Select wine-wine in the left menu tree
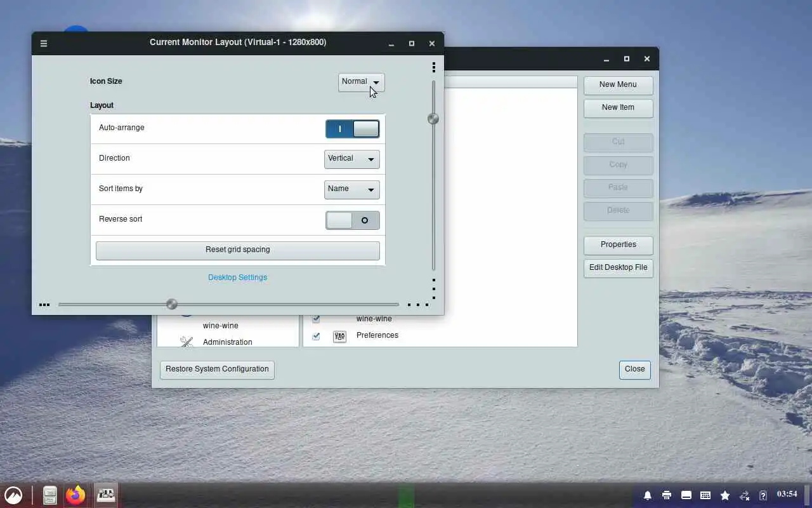The height and width of the screenshot is (508, 812). (221, 326)
